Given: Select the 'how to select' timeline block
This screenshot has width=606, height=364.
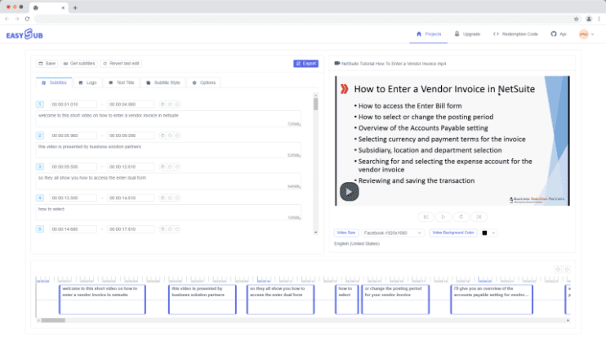Looking at the screenshot, I should click(x=347, y=299).
